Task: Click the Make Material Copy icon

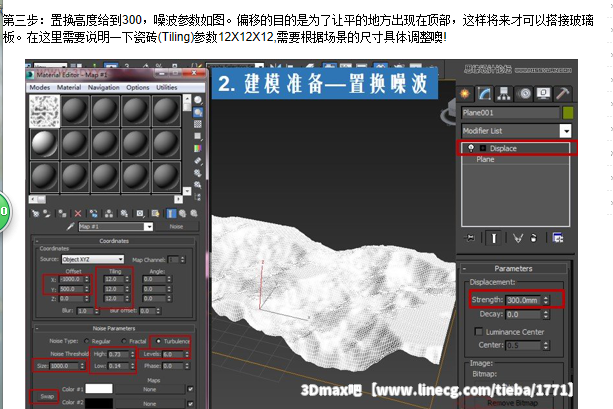Action: (93, 213)
